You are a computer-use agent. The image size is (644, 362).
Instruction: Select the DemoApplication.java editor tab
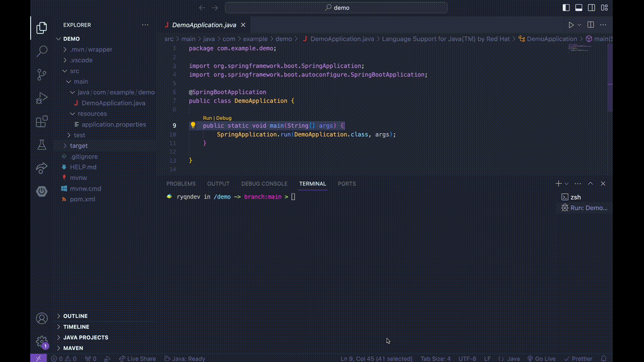(204, 25)
